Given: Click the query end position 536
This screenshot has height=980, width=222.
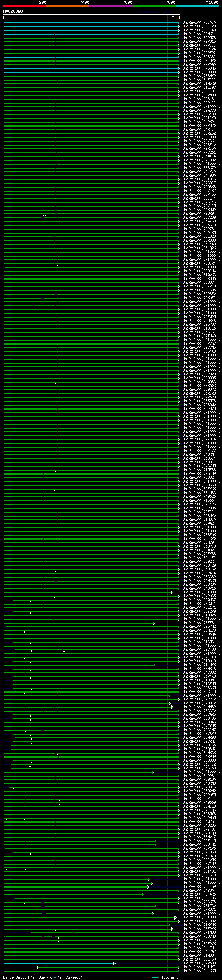Looking at the screenshot, I should pos(175,17).
